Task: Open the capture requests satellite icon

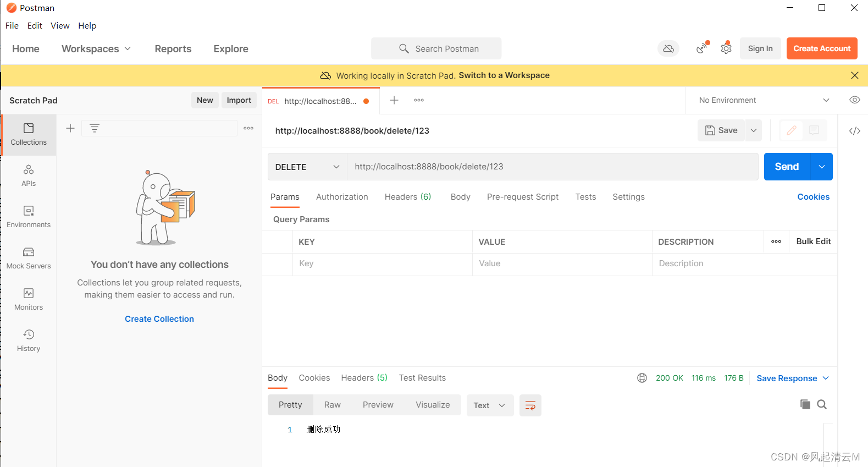Action: (702, 48)
